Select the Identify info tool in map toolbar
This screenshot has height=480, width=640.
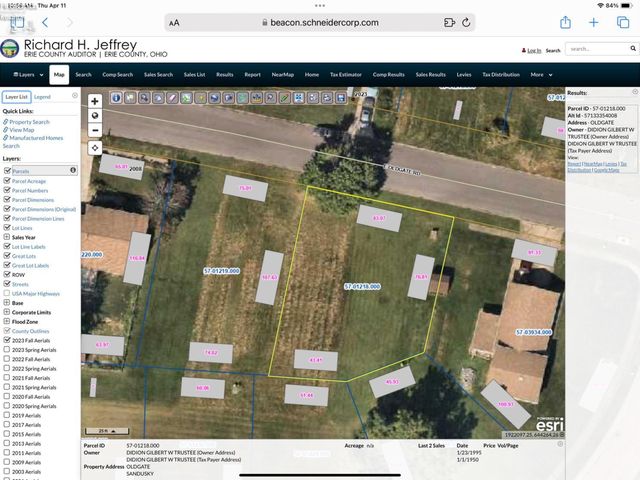(116, 98)
